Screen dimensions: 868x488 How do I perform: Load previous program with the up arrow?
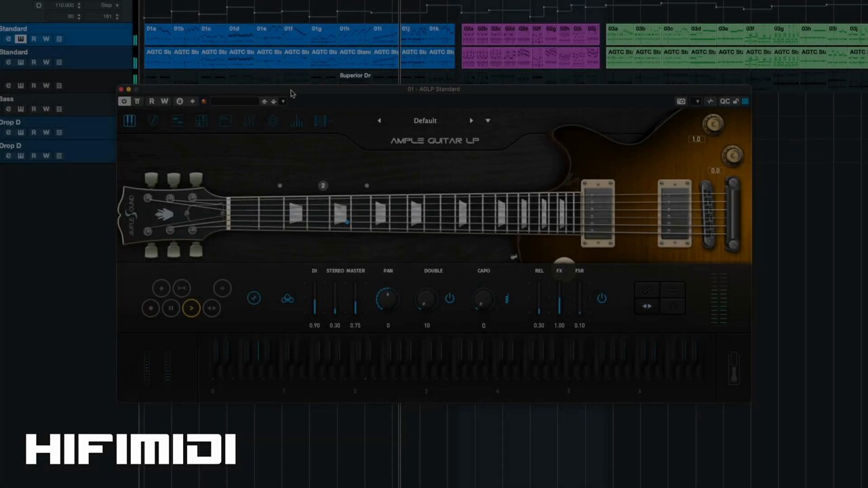[x=264, y=101]
